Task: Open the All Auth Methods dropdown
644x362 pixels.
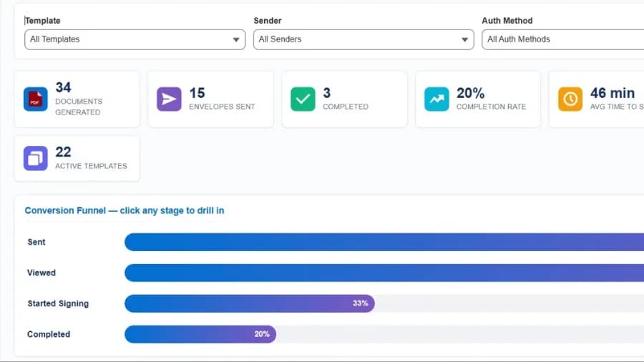Action: point(562,39)
